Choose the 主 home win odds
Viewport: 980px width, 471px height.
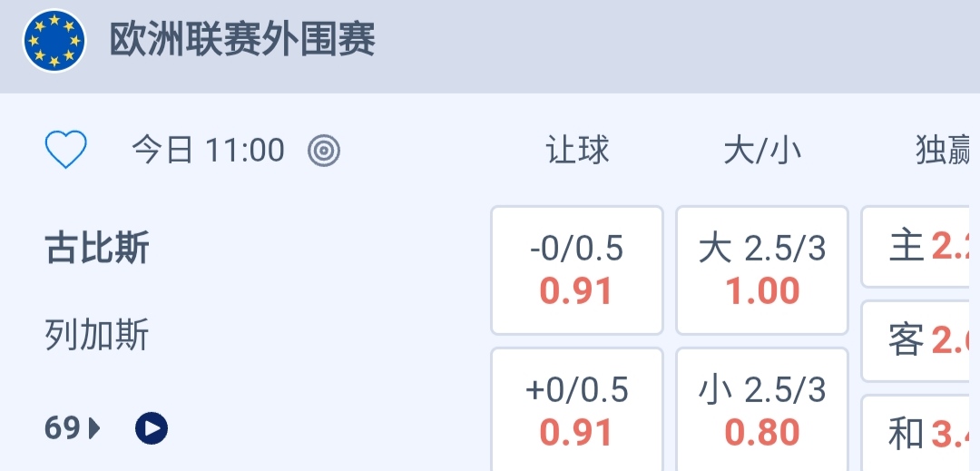pos(921,247)
